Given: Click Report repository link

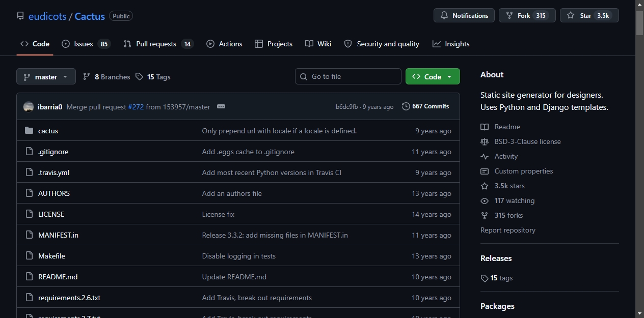Looking at the screenshot, I should [x=508, y=230].
